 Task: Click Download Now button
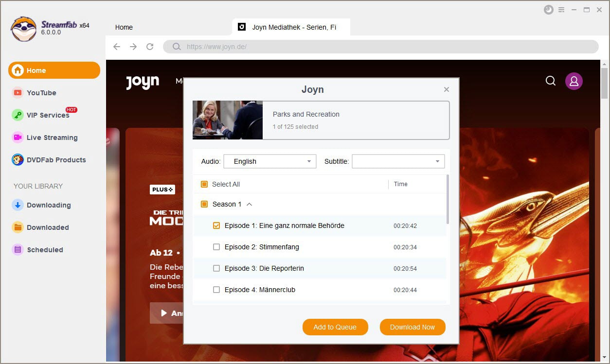(413, 327)
